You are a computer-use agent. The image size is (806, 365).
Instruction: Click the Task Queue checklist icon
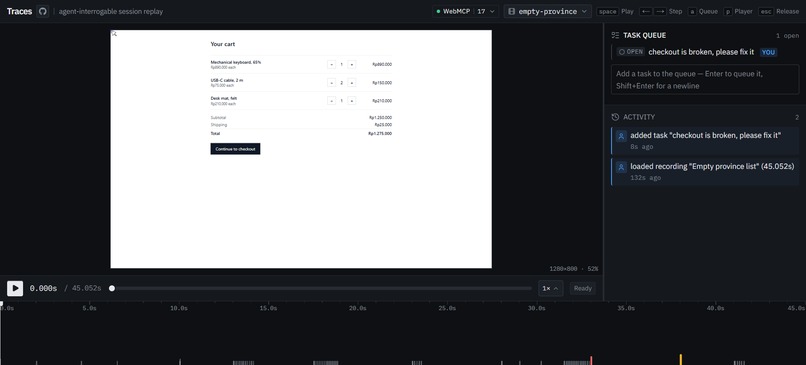click(615, 35)
